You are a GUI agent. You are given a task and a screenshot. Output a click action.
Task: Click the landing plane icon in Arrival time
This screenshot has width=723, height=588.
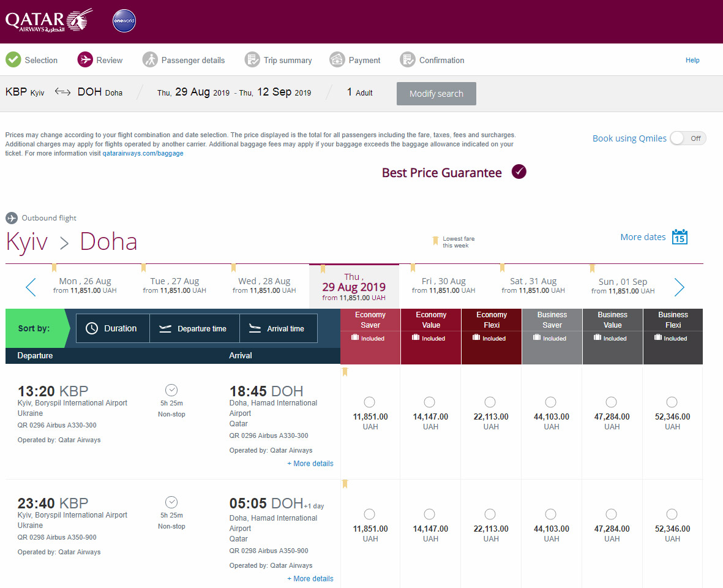(255, 328)
